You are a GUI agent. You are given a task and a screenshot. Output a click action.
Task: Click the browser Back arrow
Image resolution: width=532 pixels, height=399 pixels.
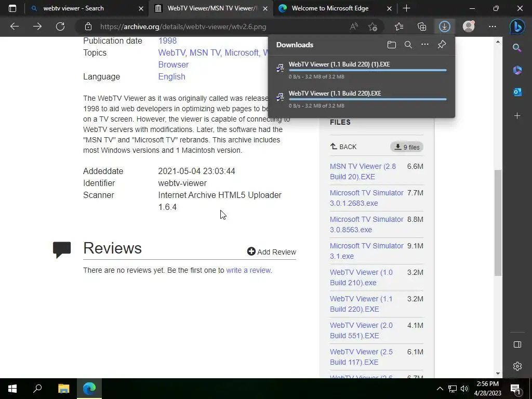15,26
